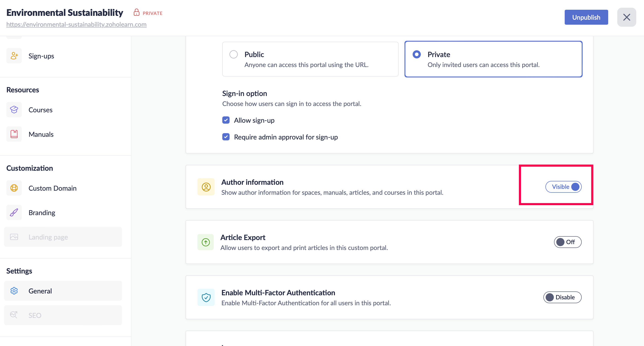Turn on the Article Export toggle
644x346 pixels.
567,242
